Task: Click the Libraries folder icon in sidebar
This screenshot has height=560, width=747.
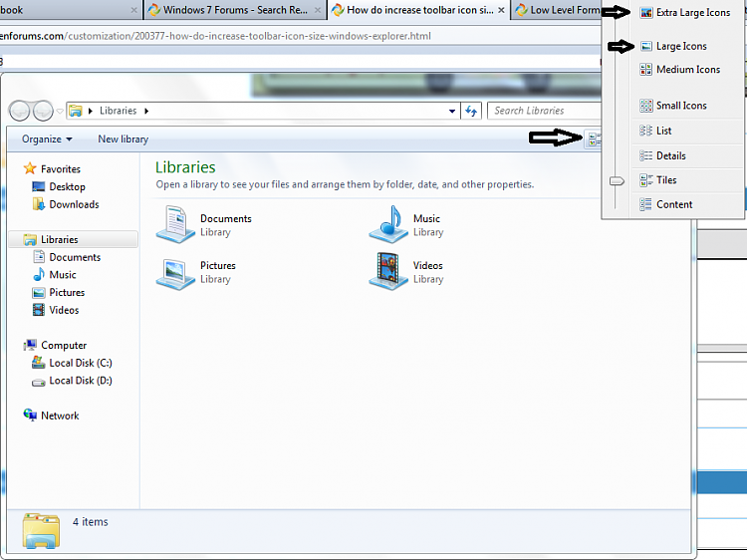Action: click(x=30, y=239)
